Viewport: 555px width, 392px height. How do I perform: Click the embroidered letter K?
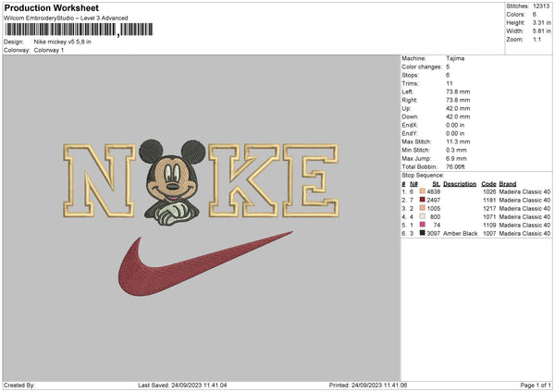tap(244, 180)
